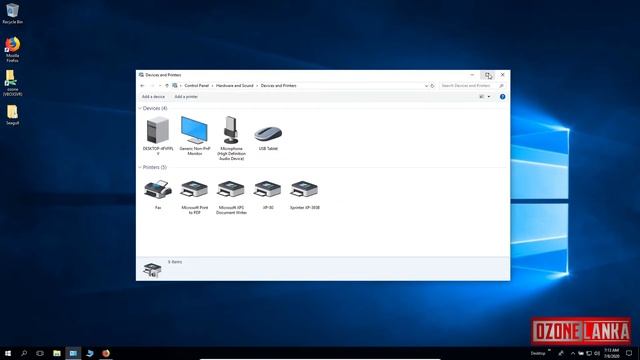This screenshot has height=360, width=640.
Task: Open the Recycle Bin desktop icon
Action: pyautogui.click(x=12, y=13)
